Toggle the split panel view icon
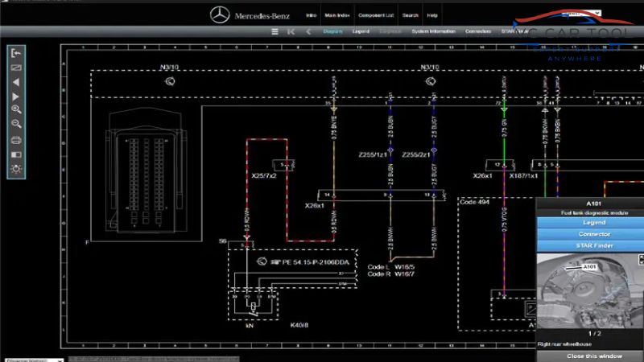 (16, 154)
